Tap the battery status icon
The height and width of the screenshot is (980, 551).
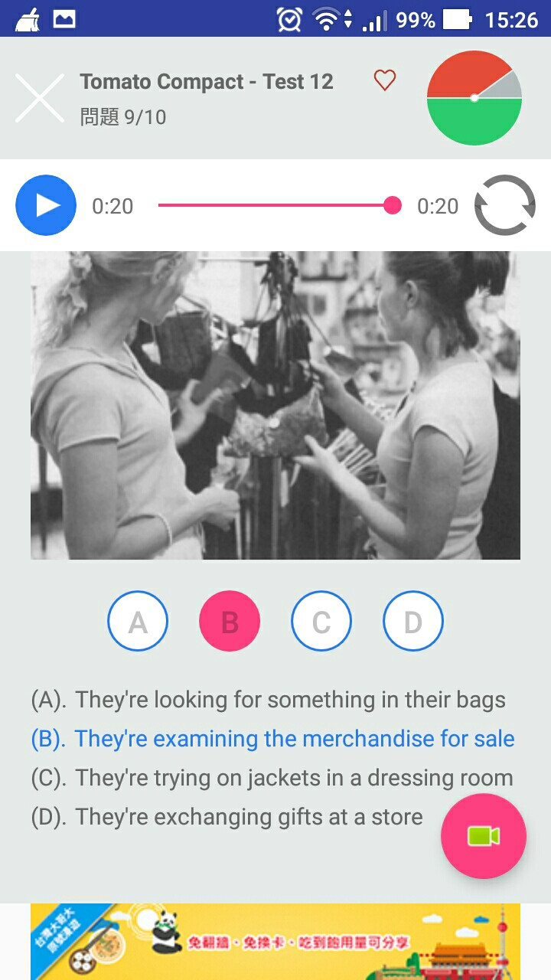458,19
